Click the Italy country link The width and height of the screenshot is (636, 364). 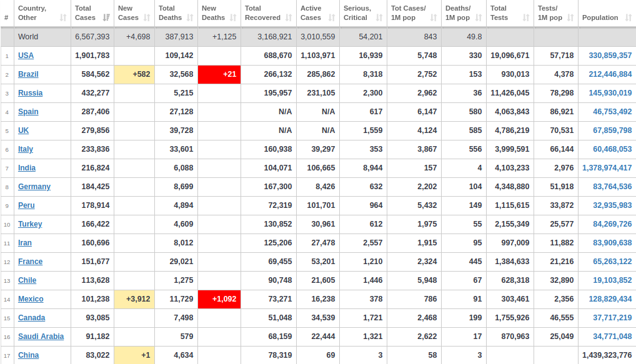pos(26,149)
